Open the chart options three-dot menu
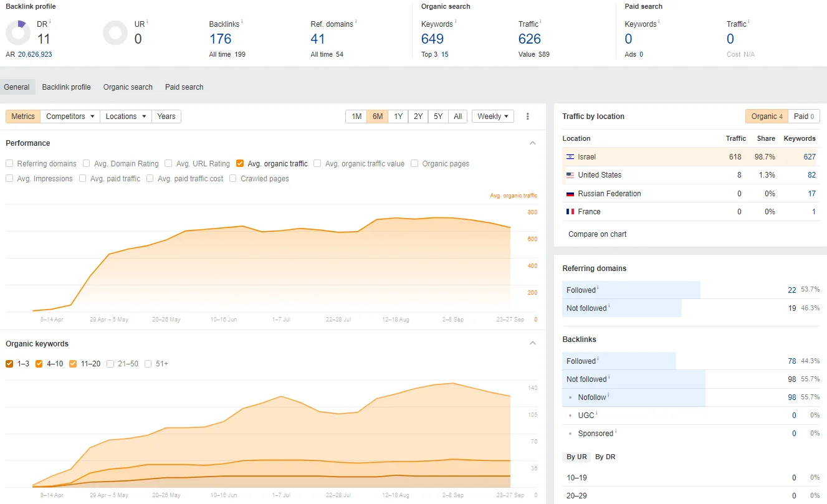Image resolution: width=827 pixels, height=504 pixels. click(x=528, y=116)
